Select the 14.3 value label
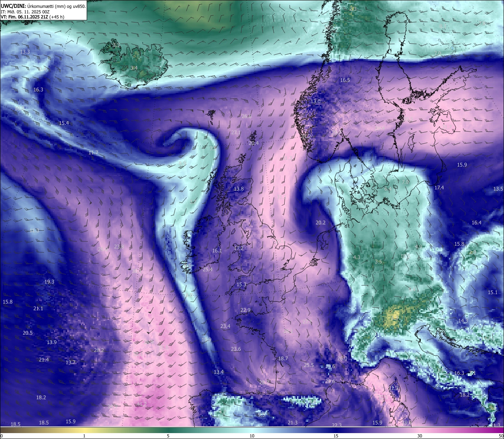The height and width of the screenshot is (439, 504). [463, 321]
